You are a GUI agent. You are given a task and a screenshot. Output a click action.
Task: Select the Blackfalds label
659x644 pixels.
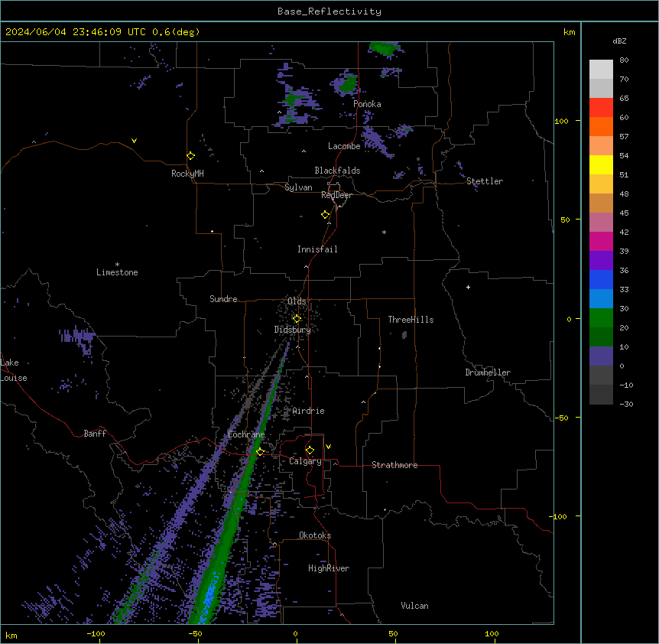point(337,171)
